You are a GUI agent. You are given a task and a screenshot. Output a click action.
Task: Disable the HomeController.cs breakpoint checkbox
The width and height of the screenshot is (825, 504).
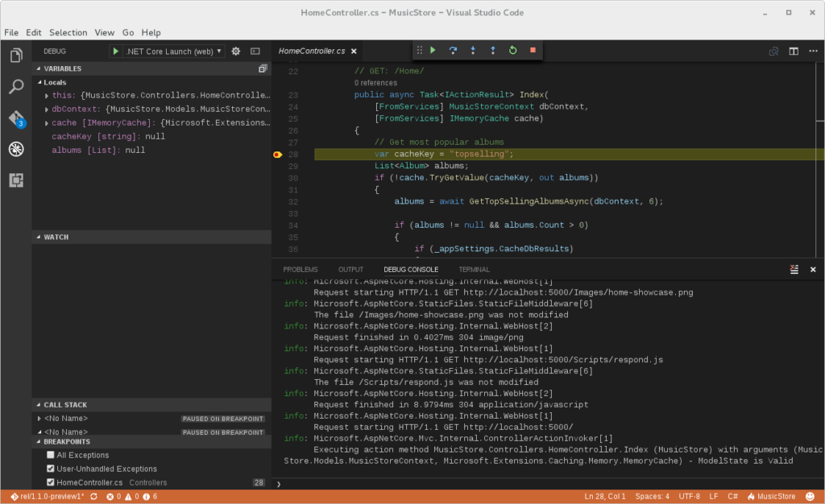click(51, 482)
